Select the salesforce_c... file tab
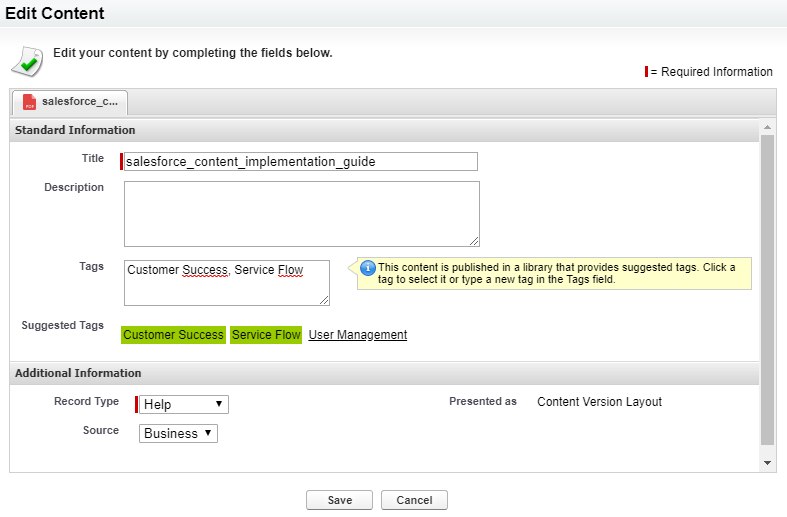The image size is (787, 517). tap(70, 102)
